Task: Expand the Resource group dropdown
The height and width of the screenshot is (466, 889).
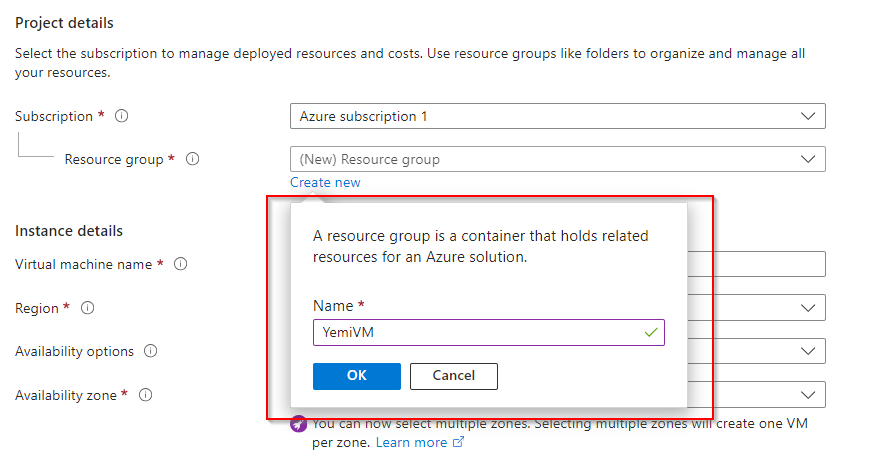Action: point(557,159)
